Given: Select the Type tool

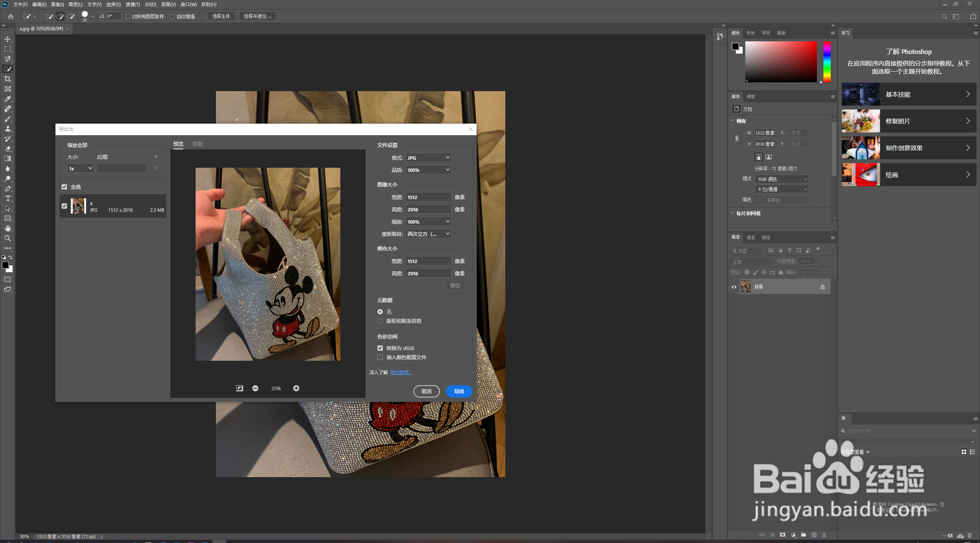Looking at the screenshot, I should coord(8,198).
